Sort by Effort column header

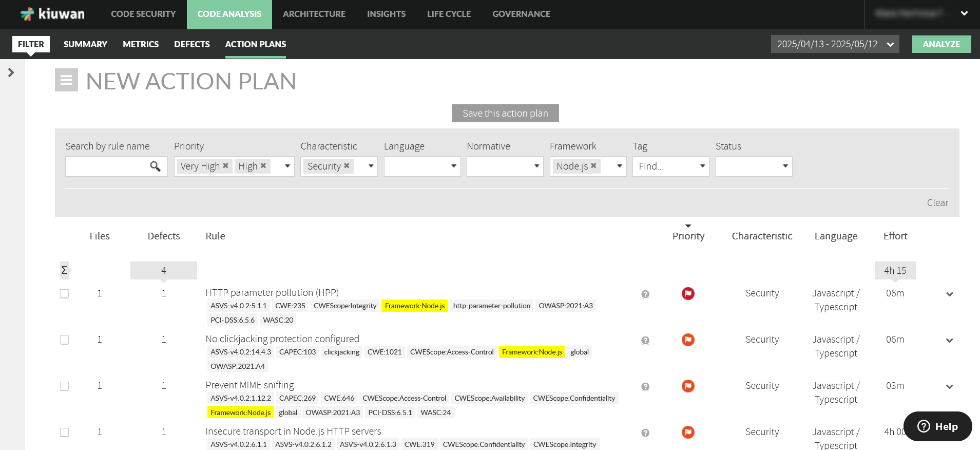pyautogui.click(x=895, y=236)
